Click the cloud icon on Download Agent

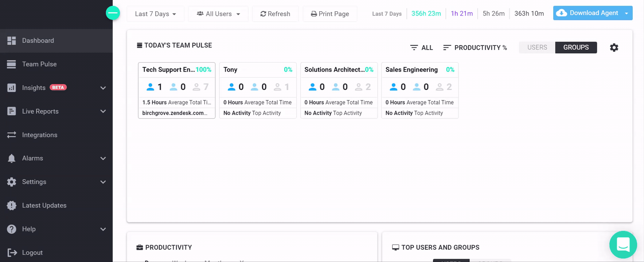point(562,13)
